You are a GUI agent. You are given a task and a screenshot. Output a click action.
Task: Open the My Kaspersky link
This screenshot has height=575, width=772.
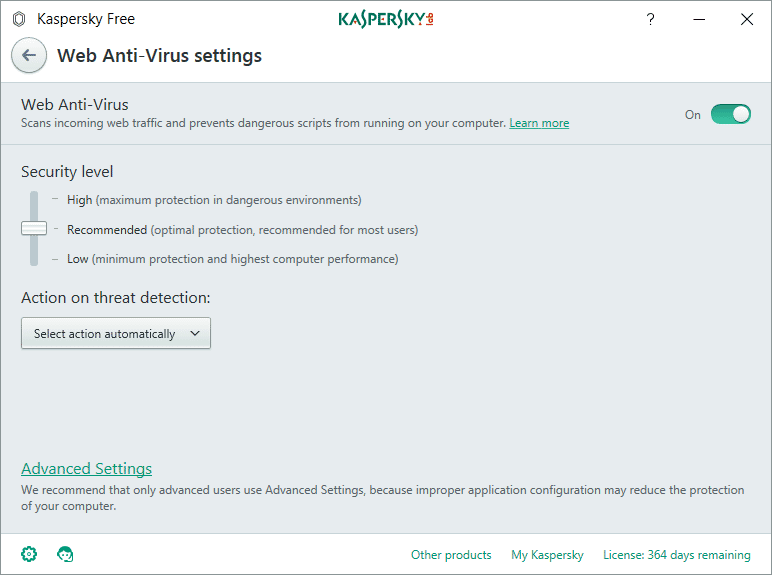(x=547, y=555)
